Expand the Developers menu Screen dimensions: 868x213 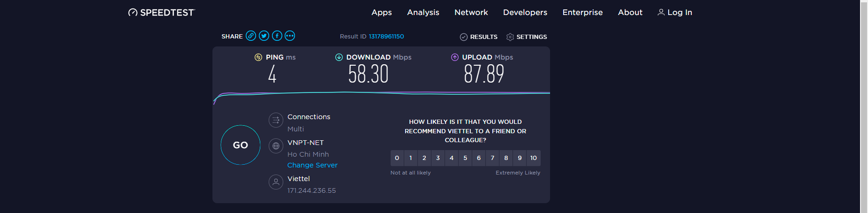pyautogui.click(x=525, y=13)
